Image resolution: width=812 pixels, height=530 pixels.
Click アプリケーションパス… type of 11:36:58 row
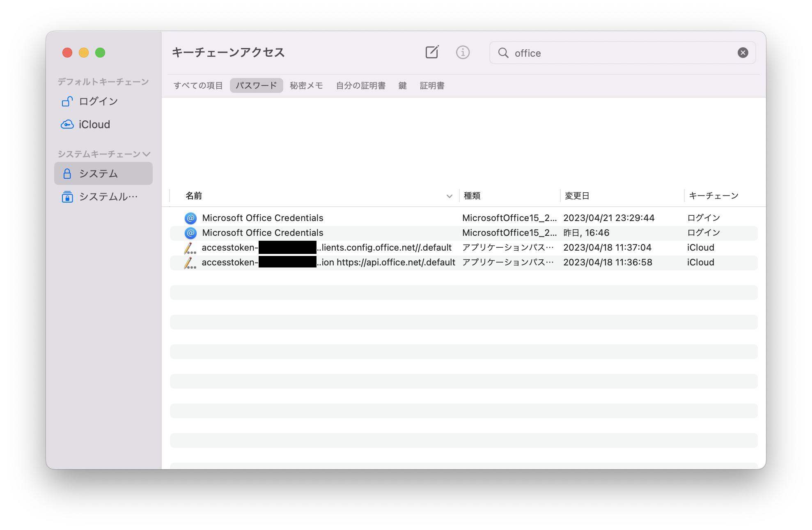point(508,263)
